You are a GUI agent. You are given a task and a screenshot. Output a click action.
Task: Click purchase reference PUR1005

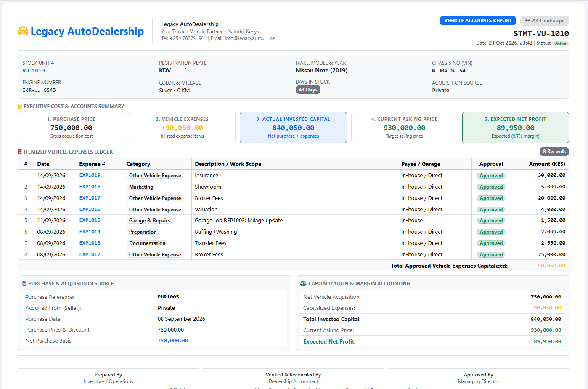(168, 297)
